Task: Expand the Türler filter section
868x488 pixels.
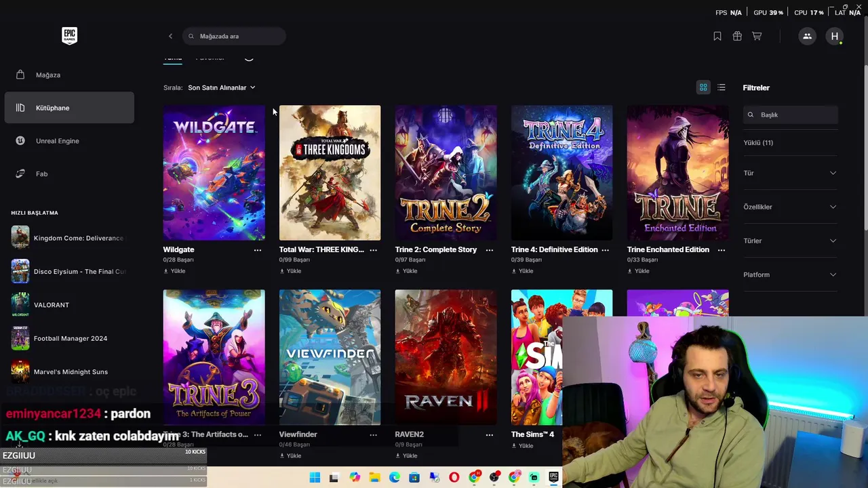Action: tap(791, 241)
